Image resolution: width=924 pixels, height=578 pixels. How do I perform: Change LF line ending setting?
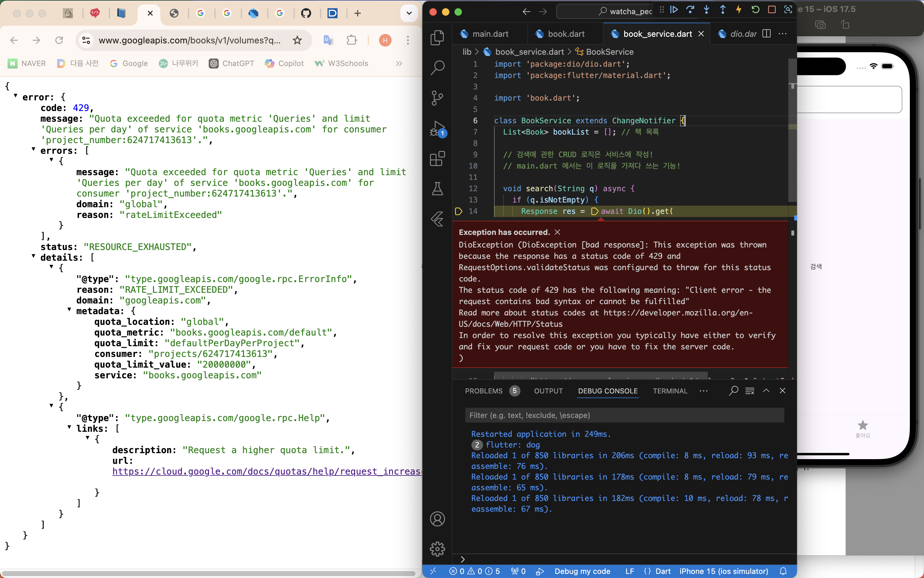[630, 571]
